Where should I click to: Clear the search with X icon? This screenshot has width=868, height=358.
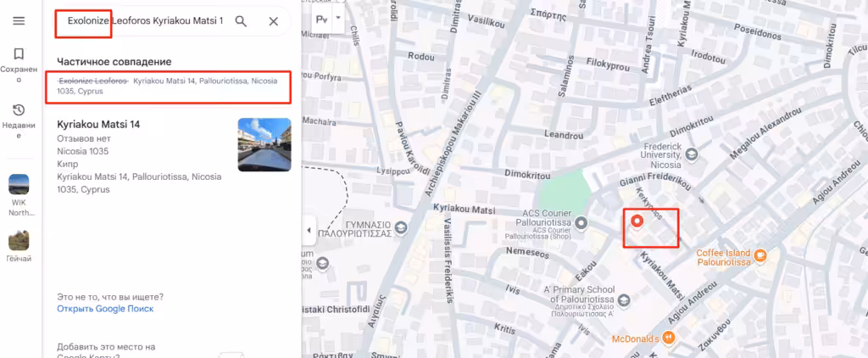274,21
